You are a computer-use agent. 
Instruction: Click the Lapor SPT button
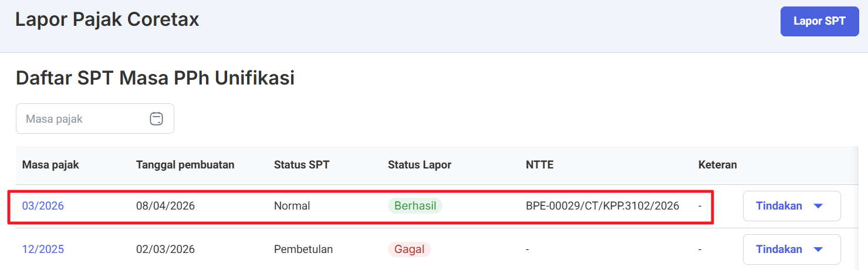tap(819, 22)
